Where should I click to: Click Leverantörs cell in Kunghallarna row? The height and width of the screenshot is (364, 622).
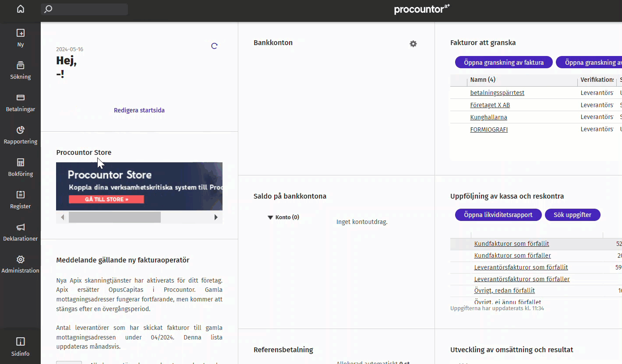tap(597, 117)
